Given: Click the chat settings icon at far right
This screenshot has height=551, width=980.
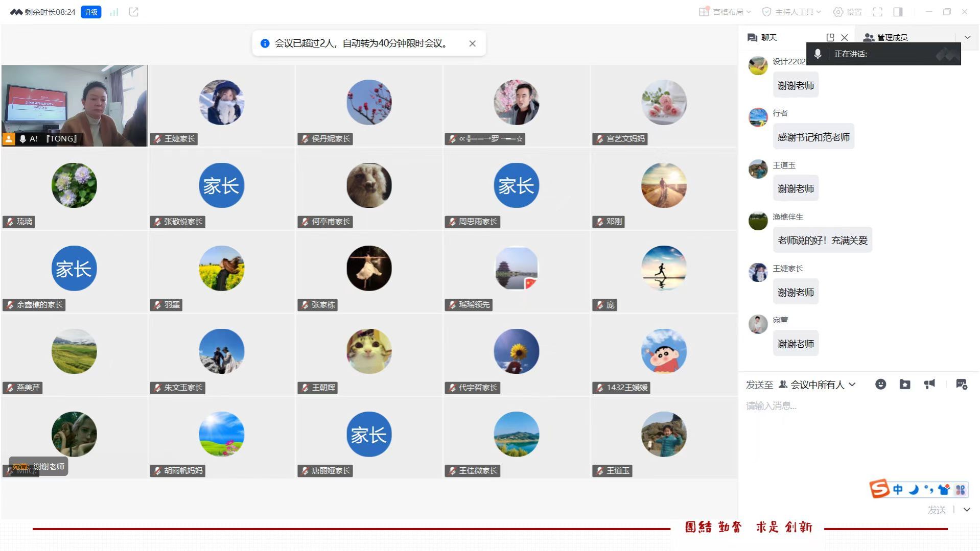Looking at the screenshot, I should point(962,385).
